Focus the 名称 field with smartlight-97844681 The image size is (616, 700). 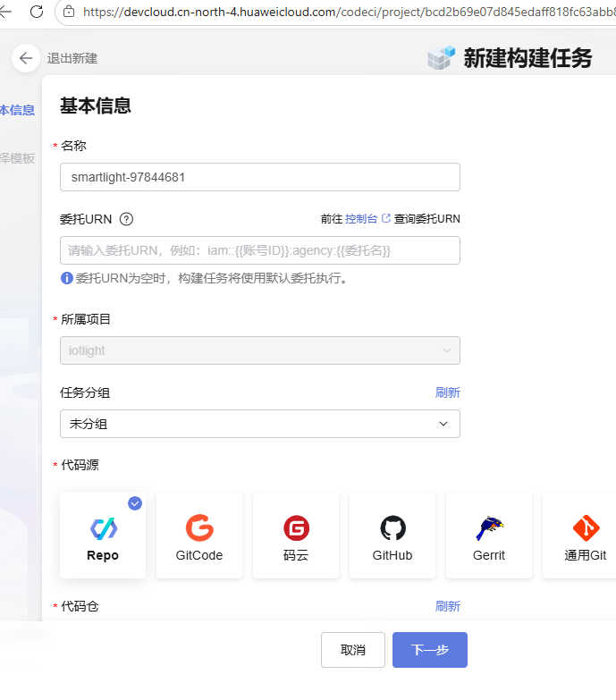pyautogui.click(x=260, y=177)
